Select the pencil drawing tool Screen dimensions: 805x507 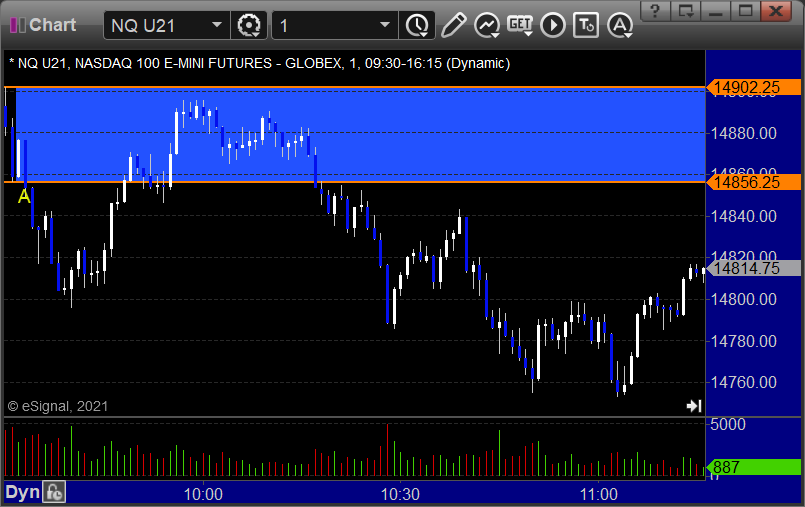point(453,25)
